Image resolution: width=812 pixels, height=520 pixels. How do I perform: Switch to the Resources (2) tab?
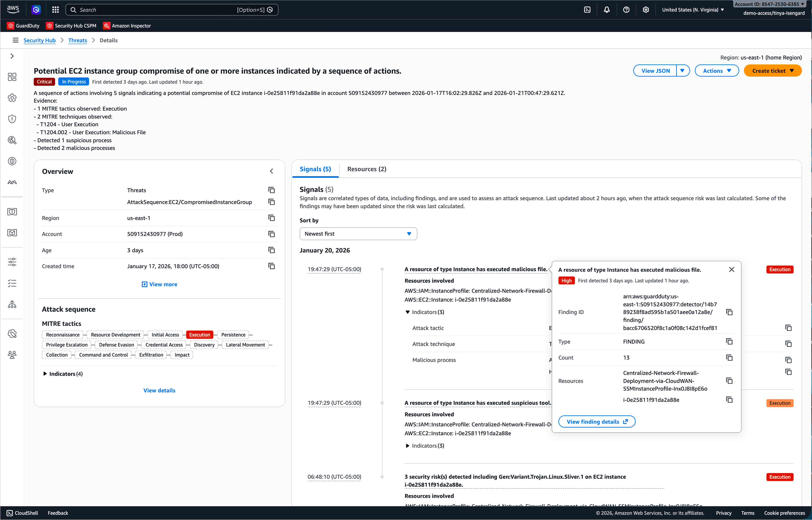pyautogui.click(x=367, y=169)
